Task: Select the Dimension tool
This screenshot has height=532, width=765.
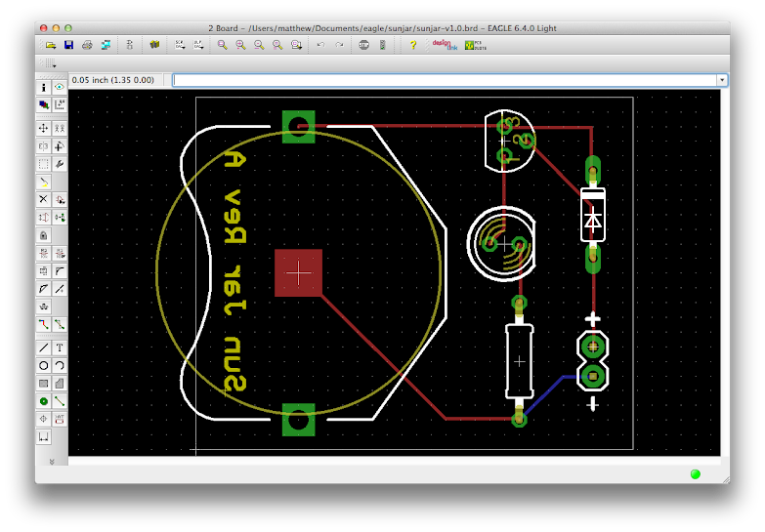Action: tap(43, 437)
